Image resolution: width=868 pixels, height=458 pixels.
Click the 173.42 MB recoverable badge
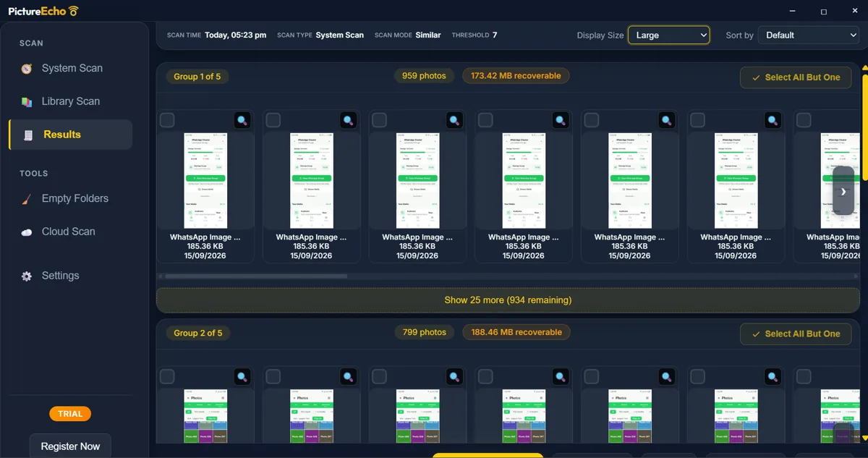coord(516,75)
